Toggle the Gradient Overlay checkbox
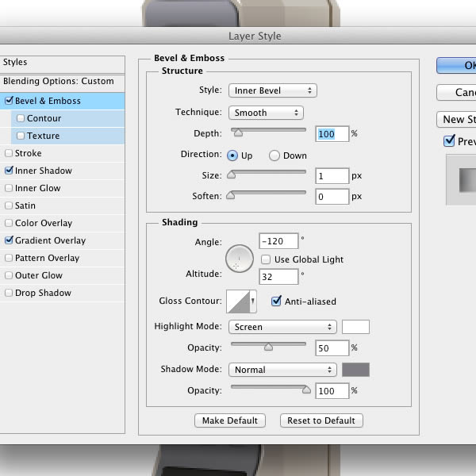 pos(9,240)
